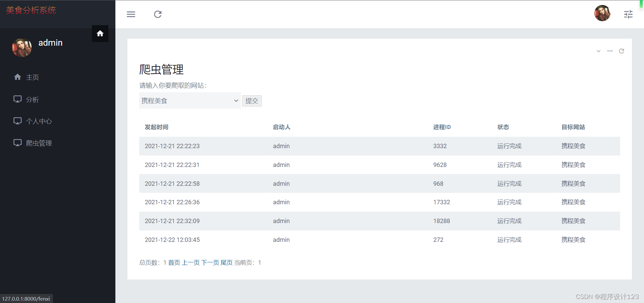Toggle the card options ellipsis menu

[x=610, y=51]
